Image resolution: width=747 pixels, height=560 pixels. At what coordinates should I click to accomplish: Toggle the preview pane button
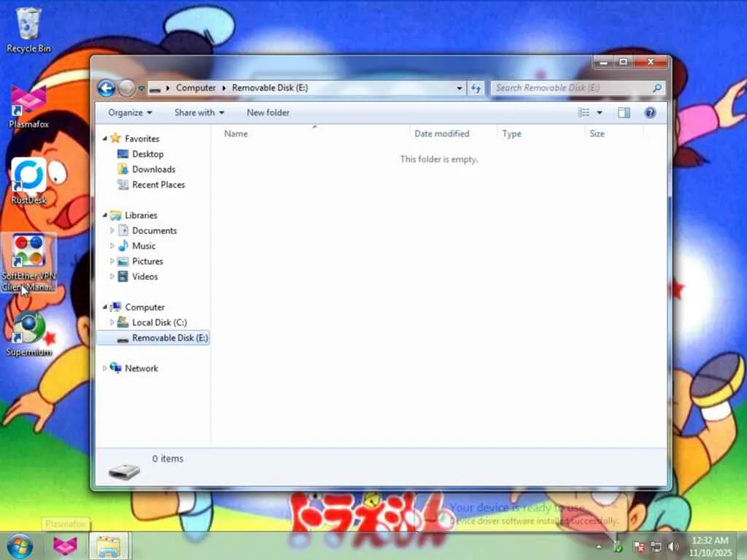pyautogui.click(x=624, y=113)
